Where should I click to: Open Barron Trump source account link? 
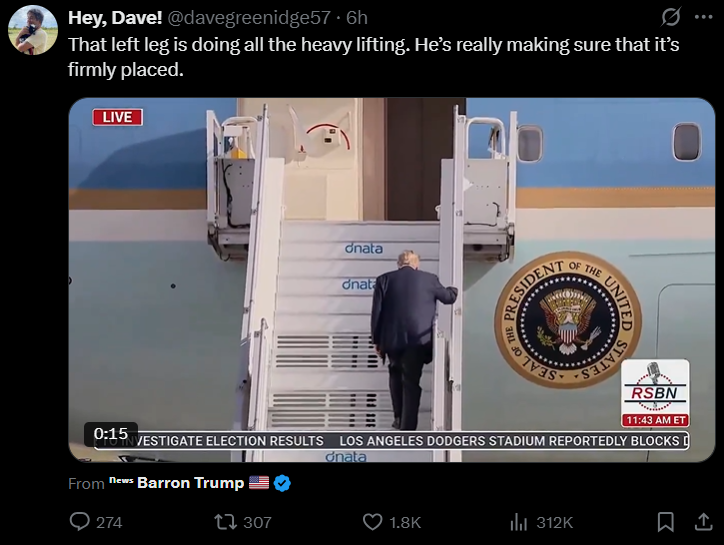190,483
